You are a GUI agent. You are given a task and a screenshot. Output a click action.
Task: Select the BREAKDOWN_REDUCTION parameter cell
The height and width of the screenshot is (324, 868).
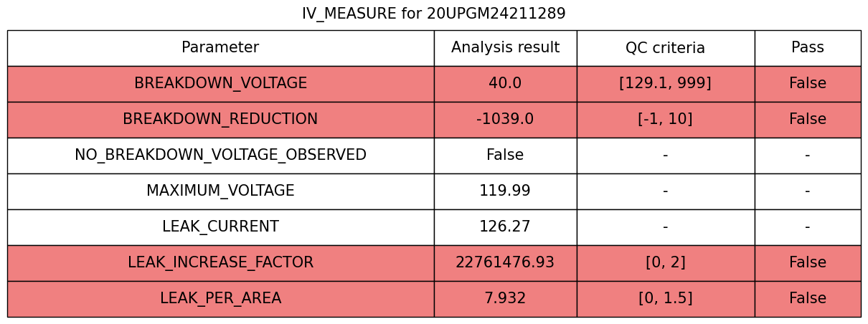pyautogui.click(x=220, y=120)
